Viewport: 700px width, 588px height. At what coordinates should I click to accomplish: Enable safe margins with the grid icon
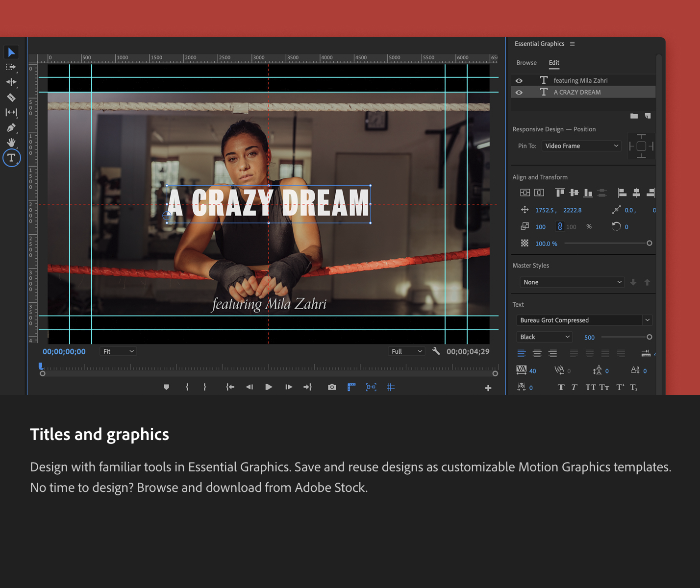coord(391,387)
